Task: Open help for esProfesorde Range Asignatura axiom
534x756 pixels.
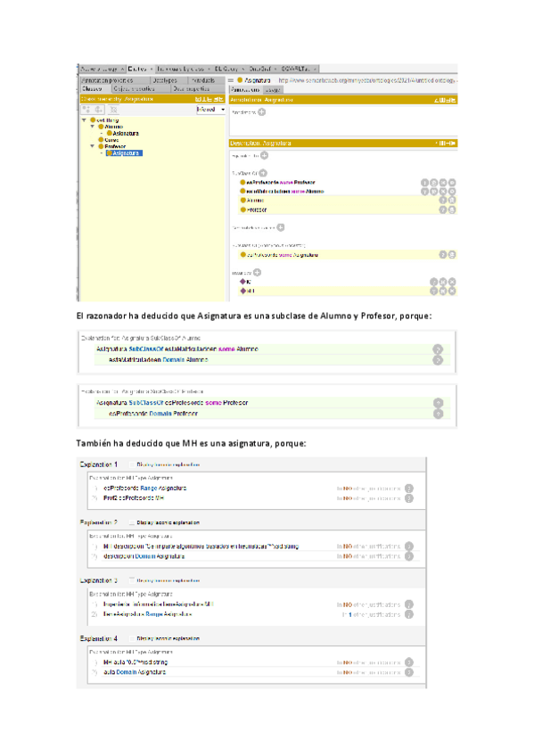Action: point(409,489)
